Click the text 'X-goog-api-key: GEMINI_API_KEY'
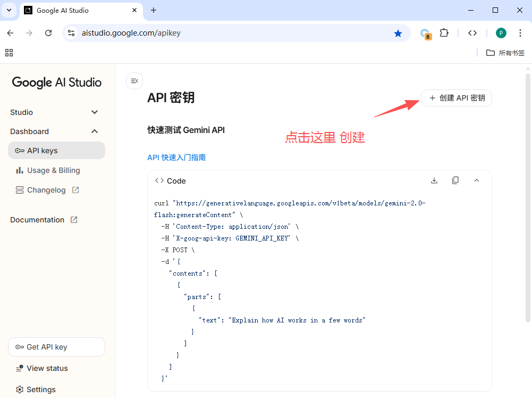This screenshot has width=532, height=398. click(232, 238)
